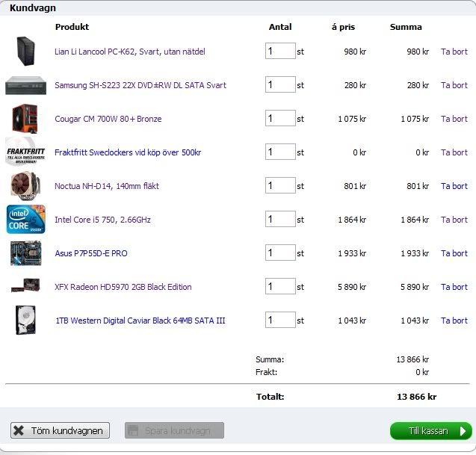Screen dimensions: 476x455
Task: Focus quantity field for Fraktfritt Sweclockers
Action: 280,152
